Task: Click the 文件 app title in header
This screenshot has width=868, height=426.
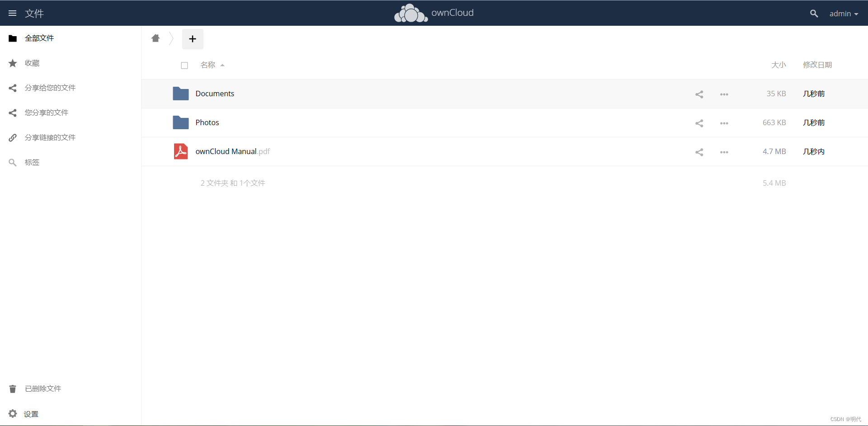Action: [x=34, y=14]
